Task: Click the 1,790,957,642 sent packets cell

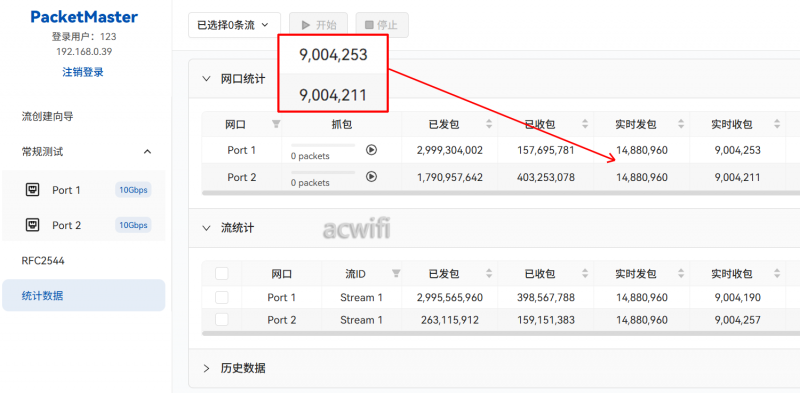Action: pyautogui.click(x=449, y=177)
